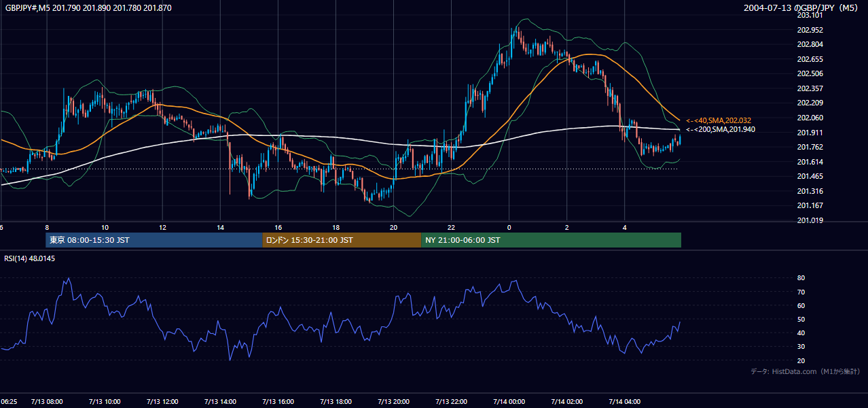Click hour label 12 under the price chart
The image size is (868, 408).
pyautogui.click(x=162, y=227)
